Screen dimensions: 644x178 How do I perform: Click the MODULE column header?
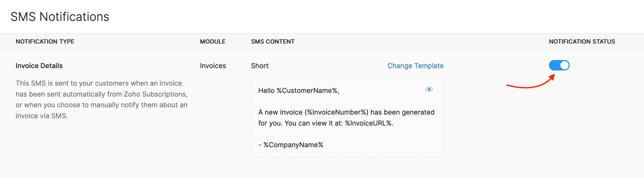tap(213, 41)
